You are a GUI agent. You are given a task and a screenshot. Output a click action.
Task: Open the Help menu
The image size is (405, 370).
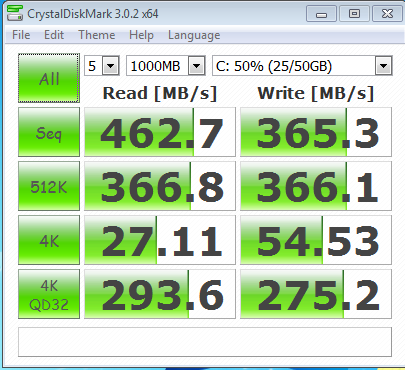pos(141,35)
